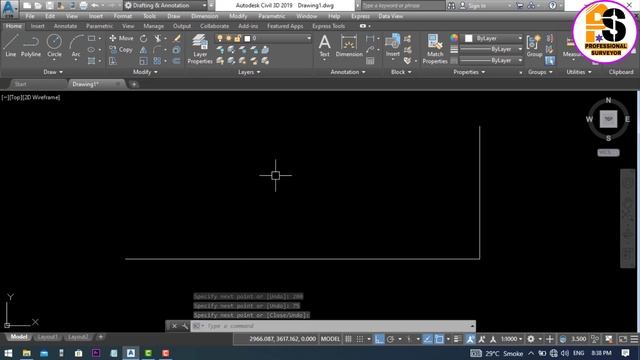Toggle lineweight display in status bar
Screen dimensions: 640x360
click(x=458, y=339)
